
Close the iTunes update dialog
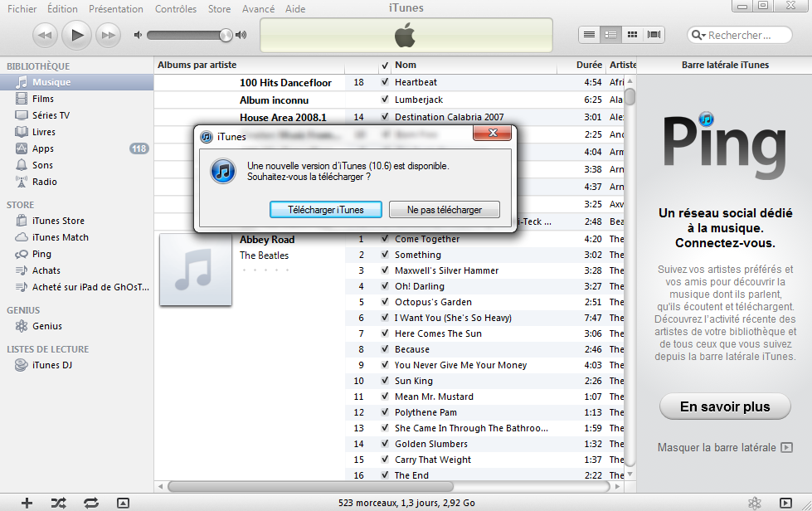493,133
